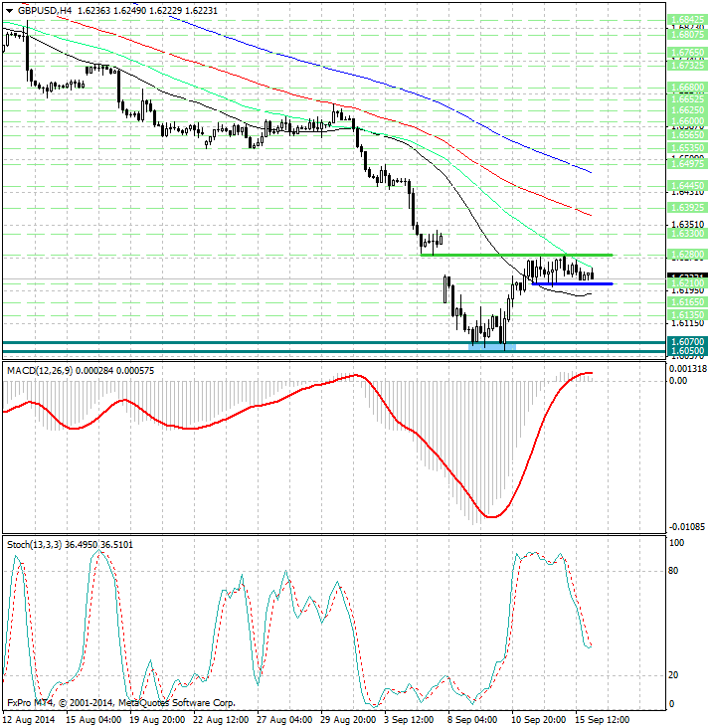708x728 pixels.
Task: Select the Stoch(13,3,3) indicator label
Action: tap(34, 545)
